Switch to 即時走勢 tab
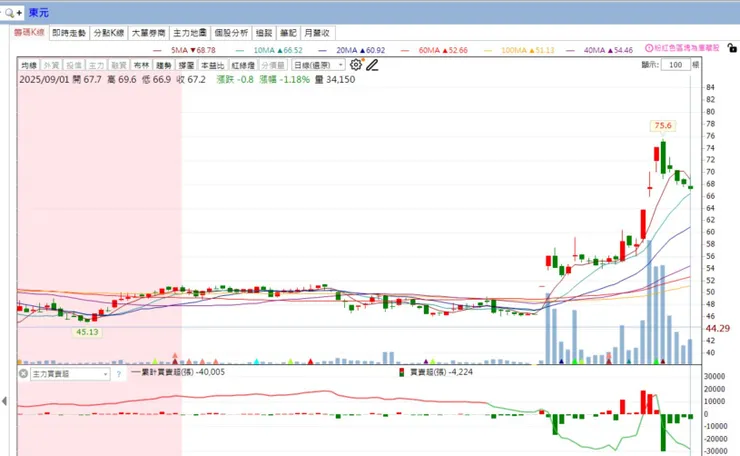The width and height of the screenshot is (740, 456). coord(69,33)
